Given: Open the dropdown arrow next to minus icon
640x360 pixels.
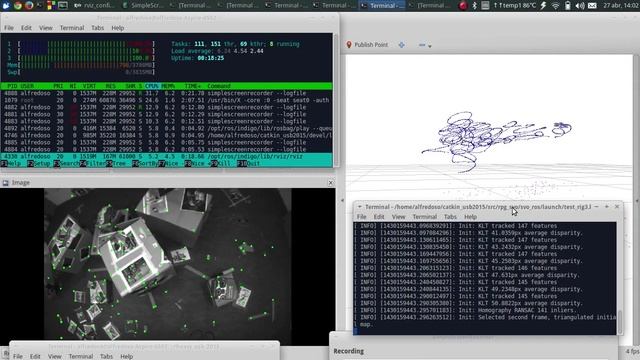Looking at the screenshot, I should point(430,46).
